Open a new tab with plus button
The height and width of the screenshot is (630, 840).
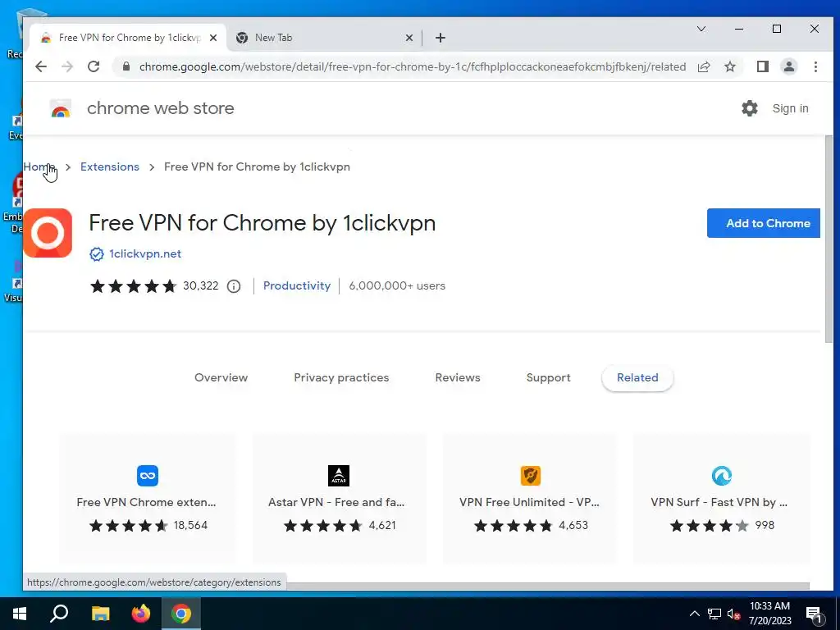tap(441, 38)
